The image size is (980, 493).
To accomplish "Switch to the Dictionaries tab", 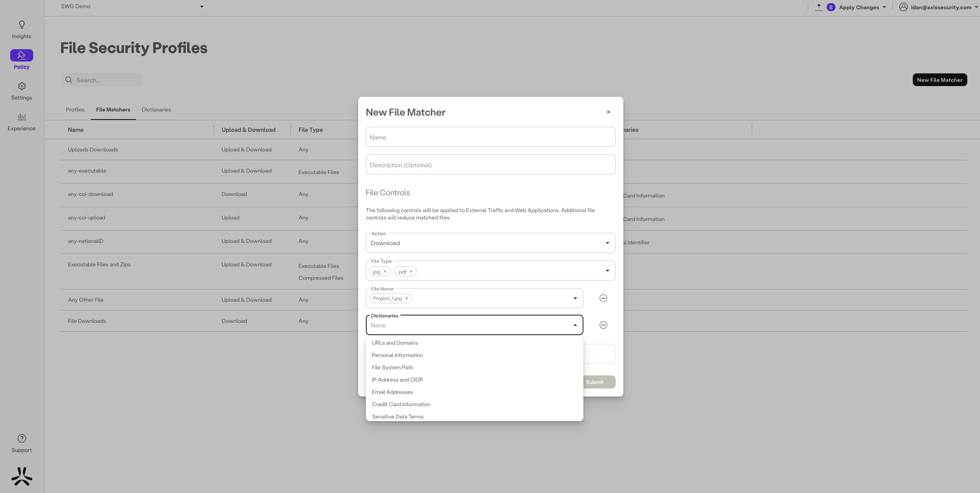I will tap(156, 110).
